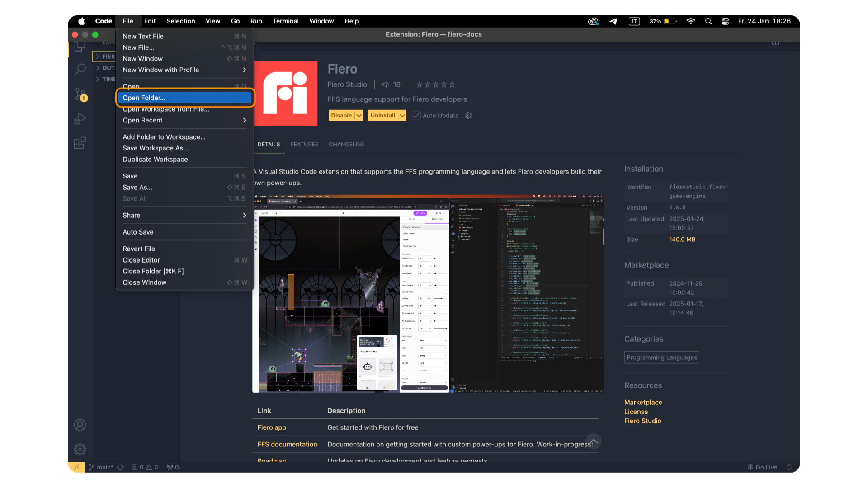Toggle Auto Save in the File menu
This screenshot has height=488, width=868.
(184, 232)
